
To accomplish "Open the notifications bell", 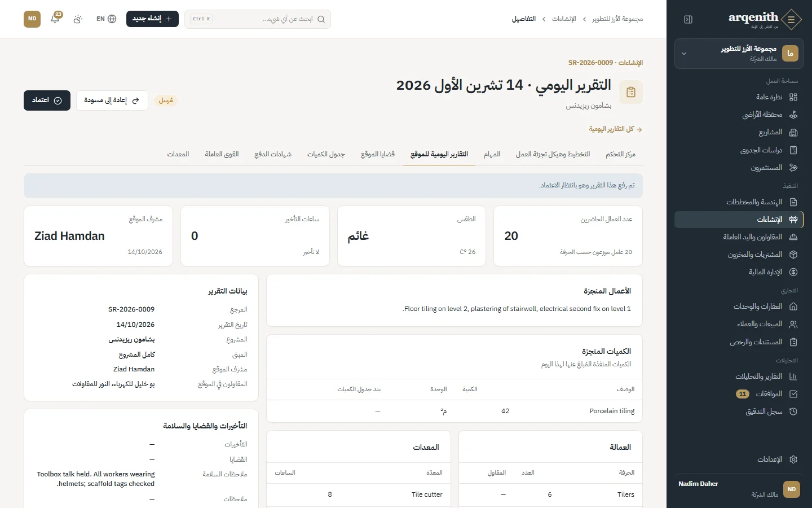I will click(55, 19).
